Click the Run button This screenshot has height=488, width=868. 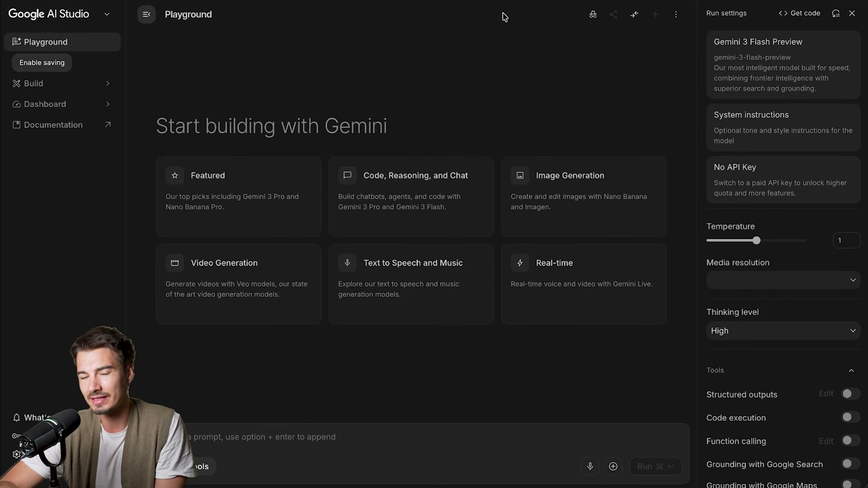pyautogui.click(x=656, y=466)
